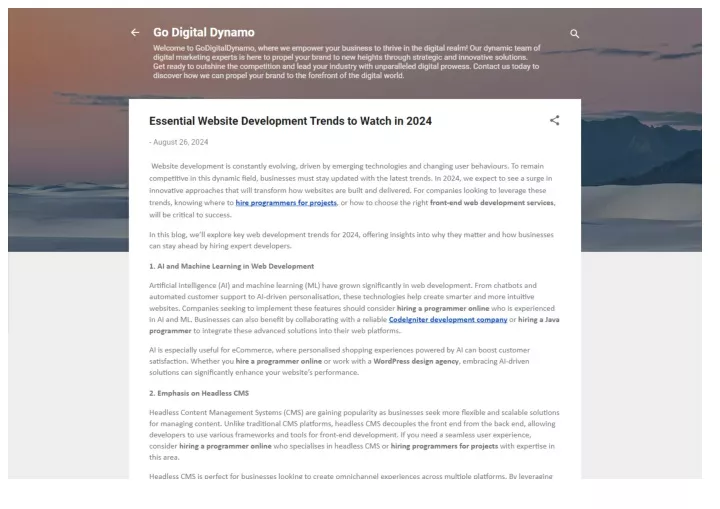Click bold text 'hiring programmers for projects' in Headless CMS section

point(444,446)
